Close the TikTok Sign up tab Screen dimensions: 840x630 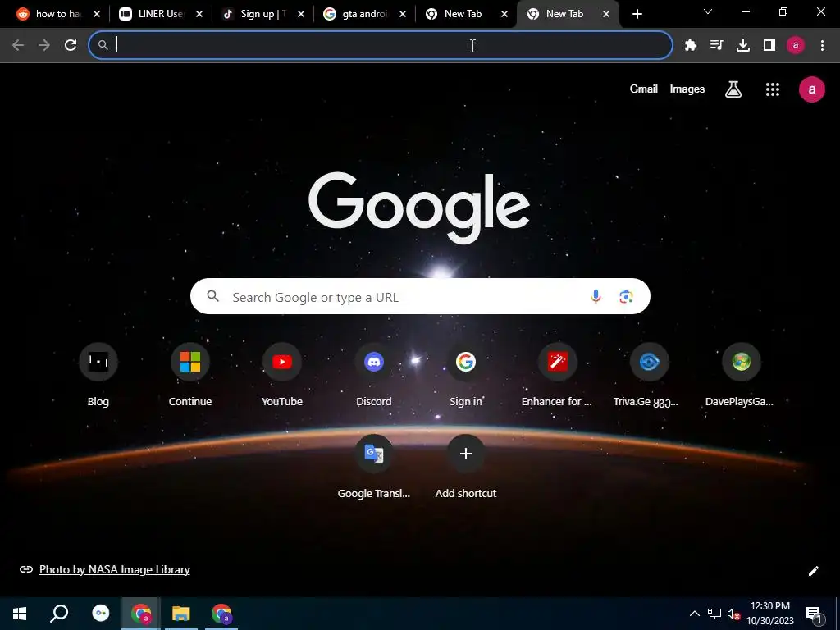tap(301, 15)
